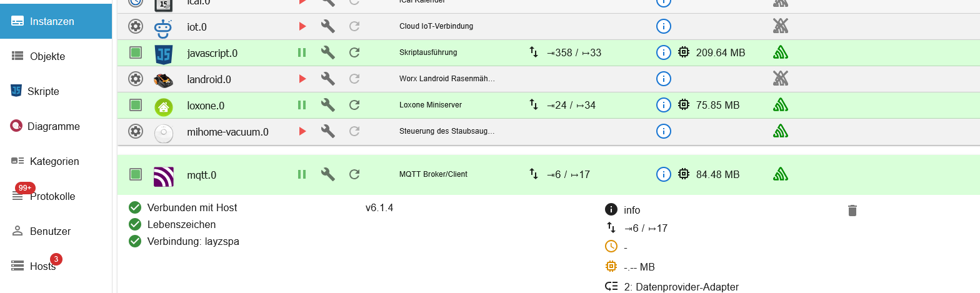The width and height of the screenshot is (980, 293).
Task: Start the mihome-vacuum.0 instance
Action: (x=302, y=131)
